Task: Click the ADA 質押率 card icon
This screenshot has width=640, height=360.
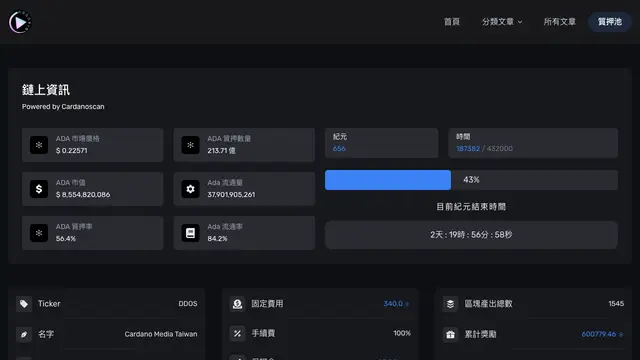Action: [x=39, y=233]
